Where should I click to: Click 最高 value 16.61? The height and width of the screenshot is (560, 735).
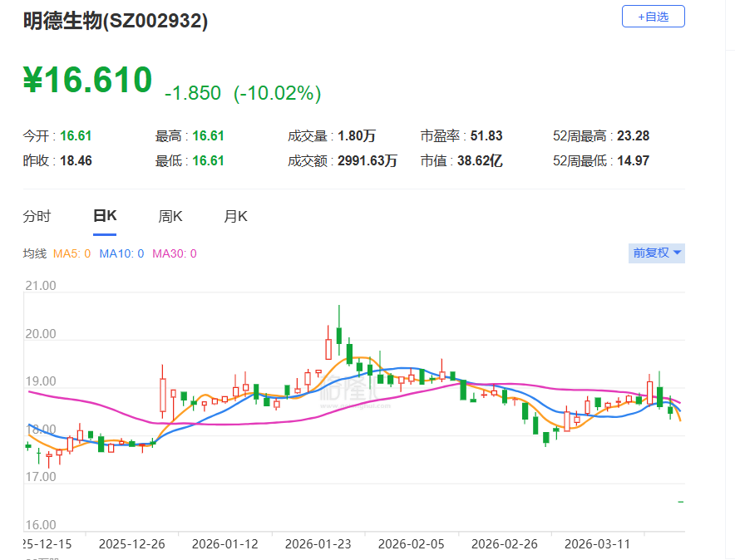pyautogui.click(x=208, y=136)
